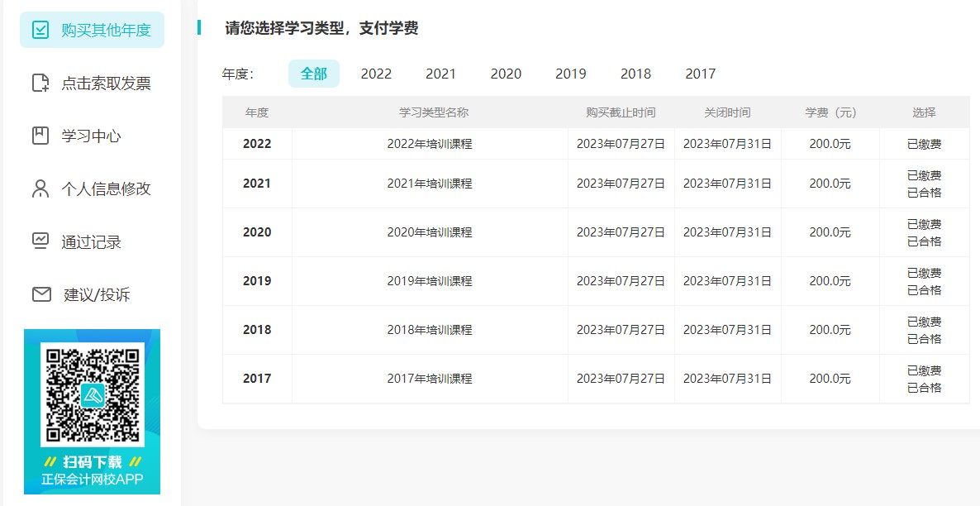This screenshot has width=980, height=506.
Task: Switch to the 2017 year filter
Action: [x=701, y=74]
